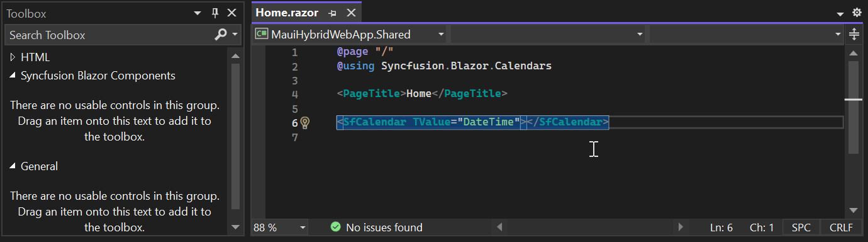Screen dimensions: 868x242
Task: Click the editor horizontal scrollbar left arrow
Action: (x=500, y=227)
